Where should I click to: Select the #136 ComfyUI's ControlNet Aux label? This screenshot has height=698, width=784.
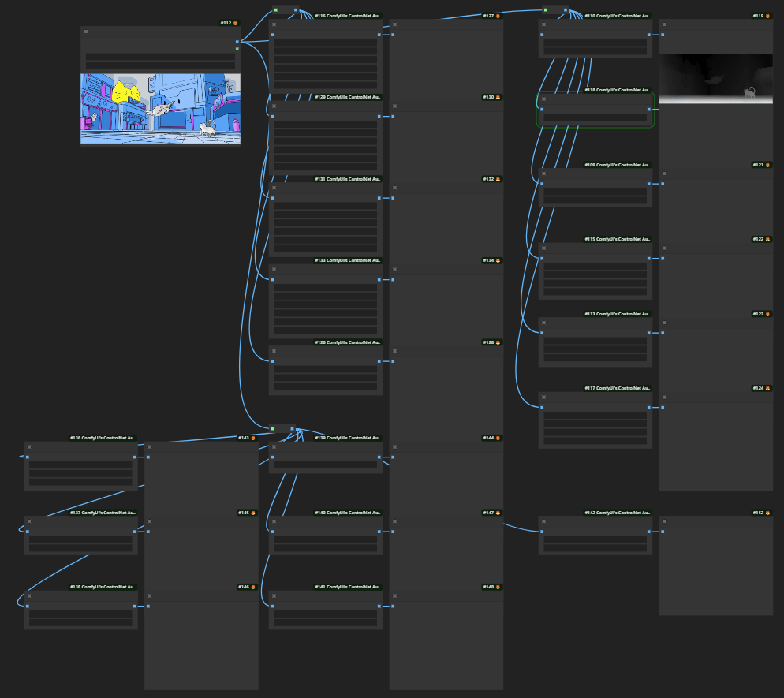click(103, 438)
